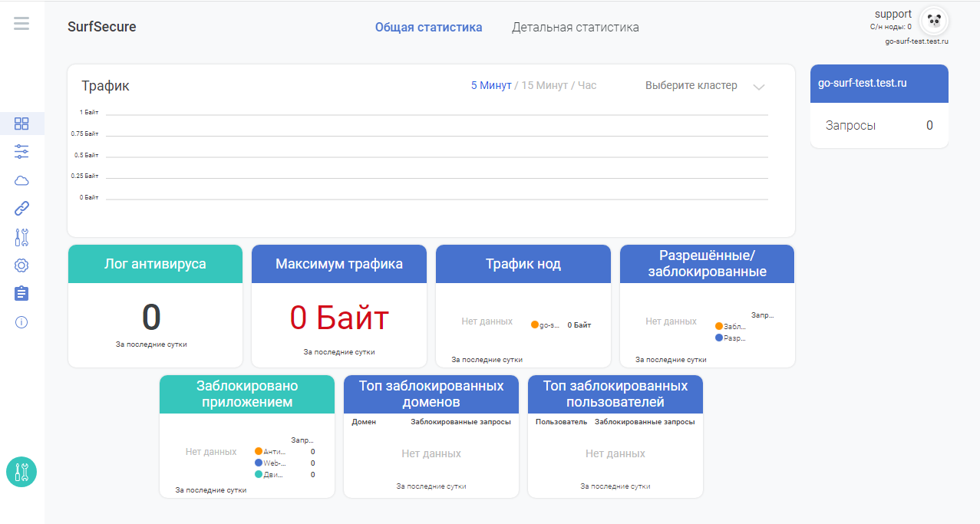Click Топ заблокированных доменов header

[431, 394]
